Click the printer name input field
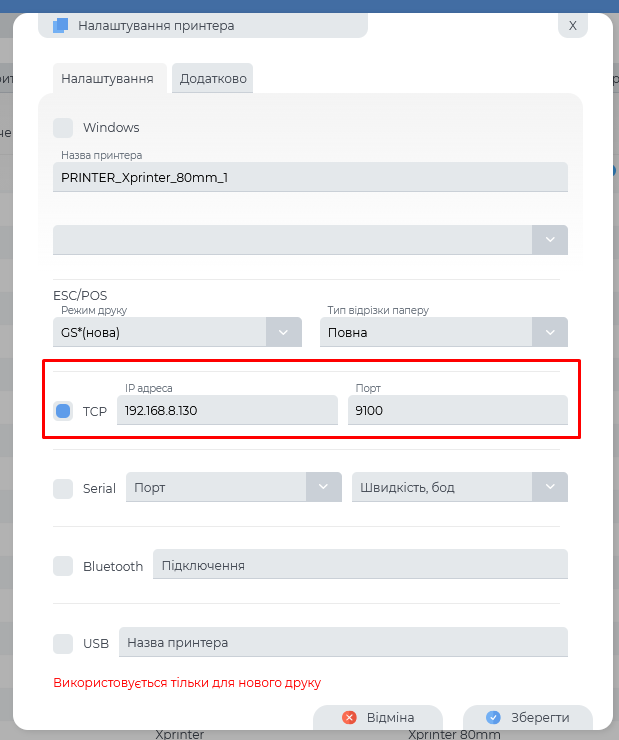The height and width of the screenshot is (740, 619). point(310,177)
